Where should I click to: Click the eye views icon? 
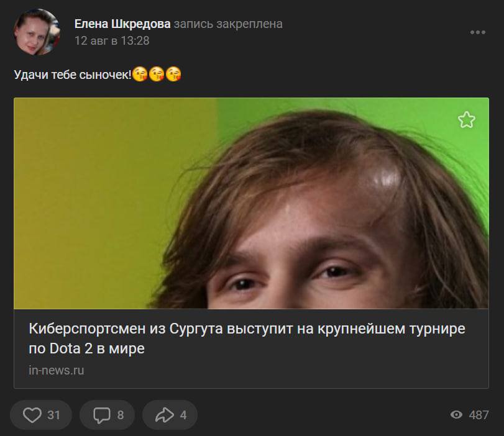(x=456, y=415)
